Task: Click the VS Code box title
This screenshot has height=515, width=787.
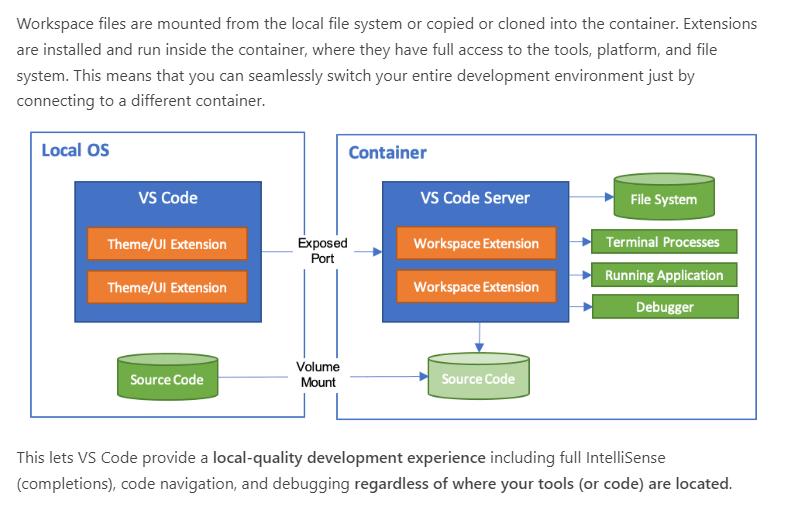Action: [168, 198]
